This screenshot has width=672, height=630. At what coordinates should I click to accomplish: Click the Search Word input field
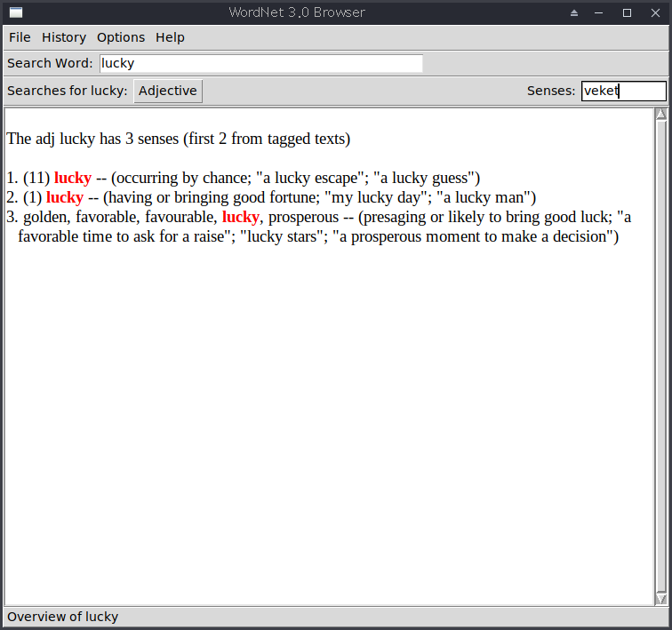pos(261,63)
